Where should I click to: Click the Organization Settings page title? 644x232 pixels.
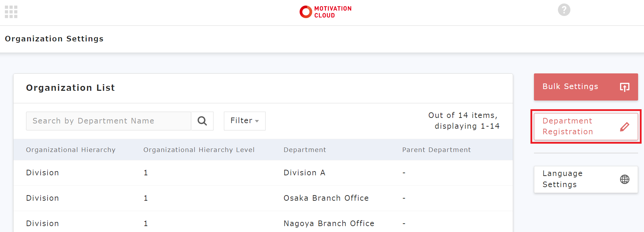[54, 39]
